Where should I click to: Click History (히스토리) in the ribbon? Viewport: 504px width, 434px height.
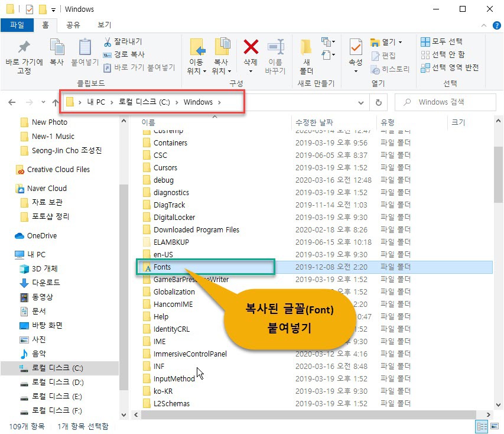[390, 69]
